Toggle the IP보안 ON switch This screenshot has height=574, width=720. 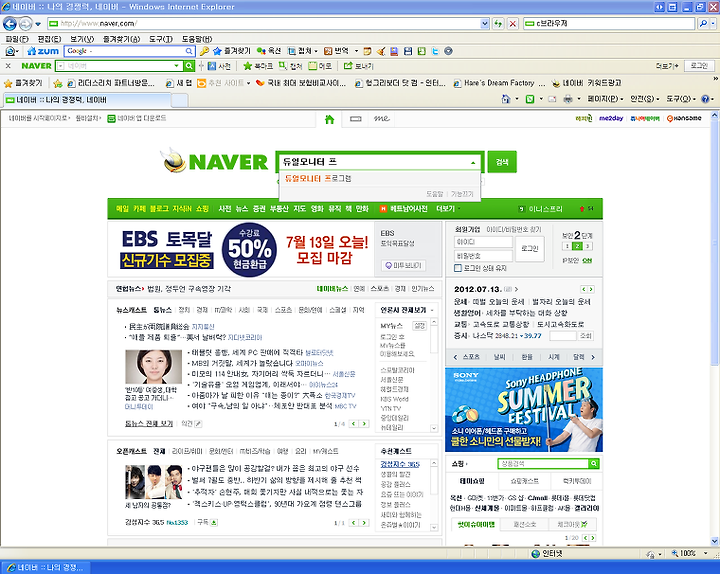pos(587,260)
